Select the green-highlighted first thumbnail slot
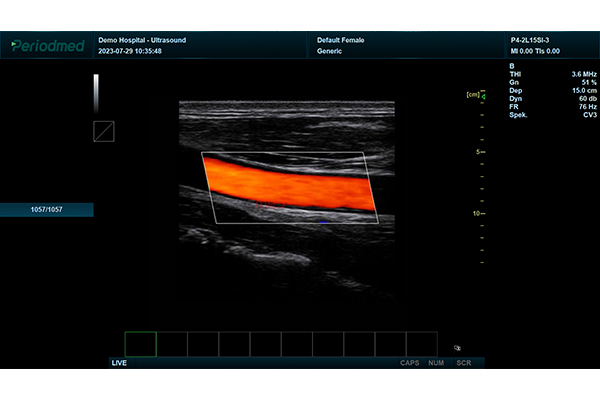The image size is (600, 400). [x=141, y=344]
